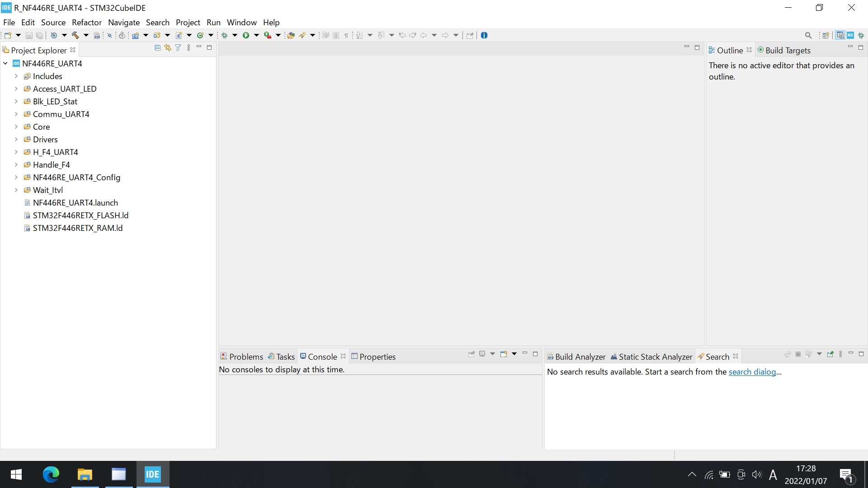Click the Save All toolbar icon
Image resolution: width=868 pixels, height=488 pixels.
coord(39,35)
